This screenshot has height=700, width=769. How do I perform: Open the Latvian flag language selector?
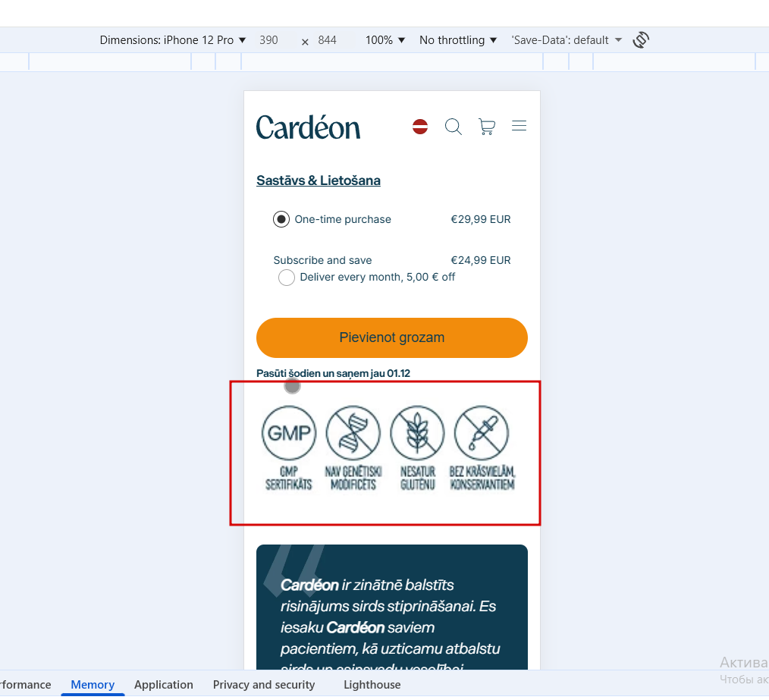pyautogui.click(x=420, y=127)
